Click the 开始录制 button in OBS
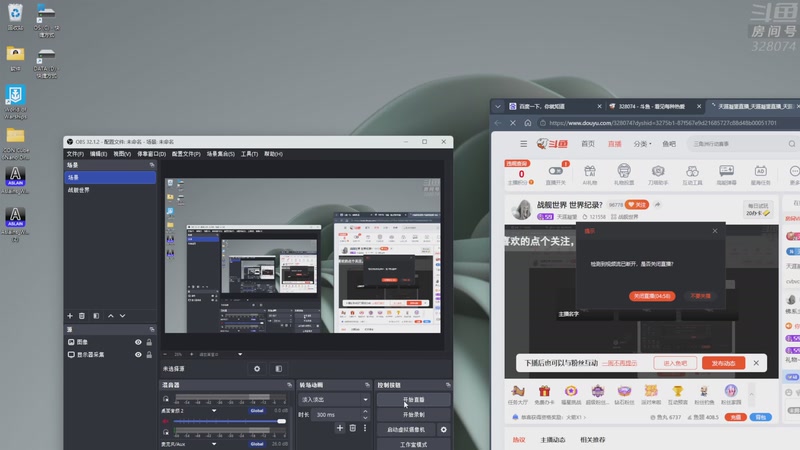The height and width of the screenshot is (450, 800). coord(413,414)
